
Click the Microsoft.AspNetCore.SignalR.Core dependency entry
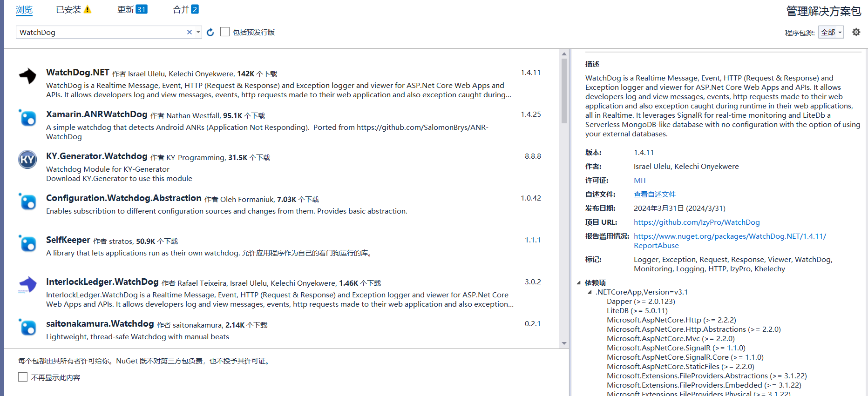pos(685,357)
